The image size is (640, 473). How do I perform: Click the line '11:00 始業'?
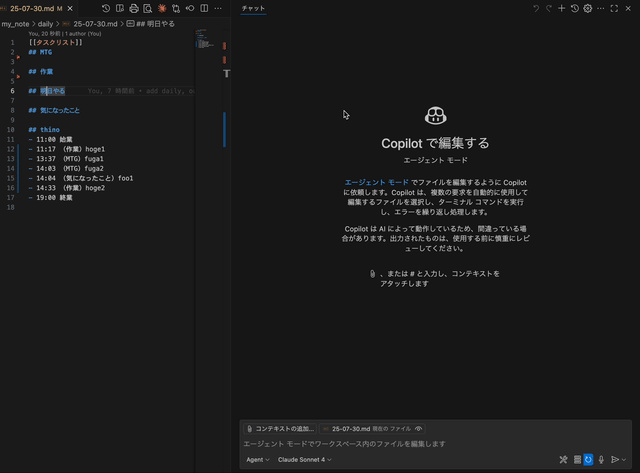coord(51,140)
